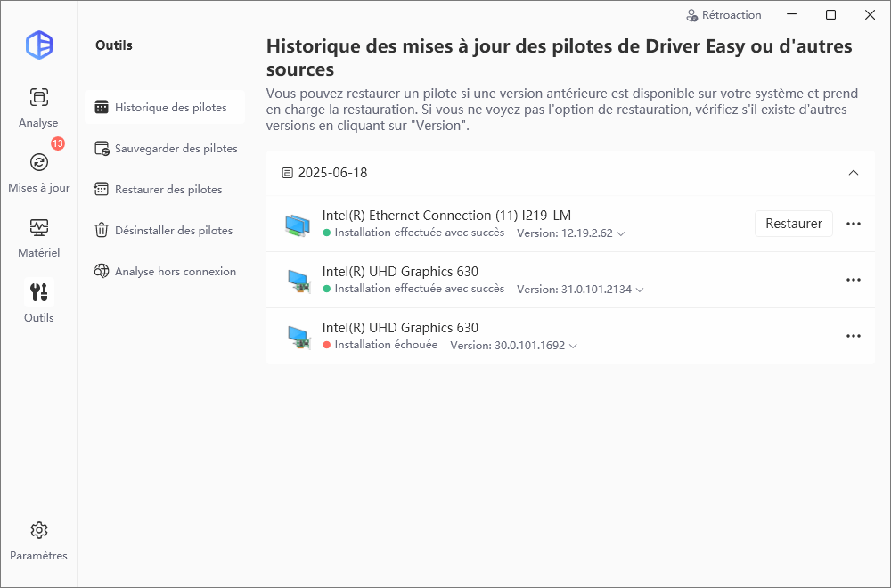The width and height of the screenshot is (891, 588).
Task: Click the Désinstaller des pilotes trash icon
Action: 102,230
